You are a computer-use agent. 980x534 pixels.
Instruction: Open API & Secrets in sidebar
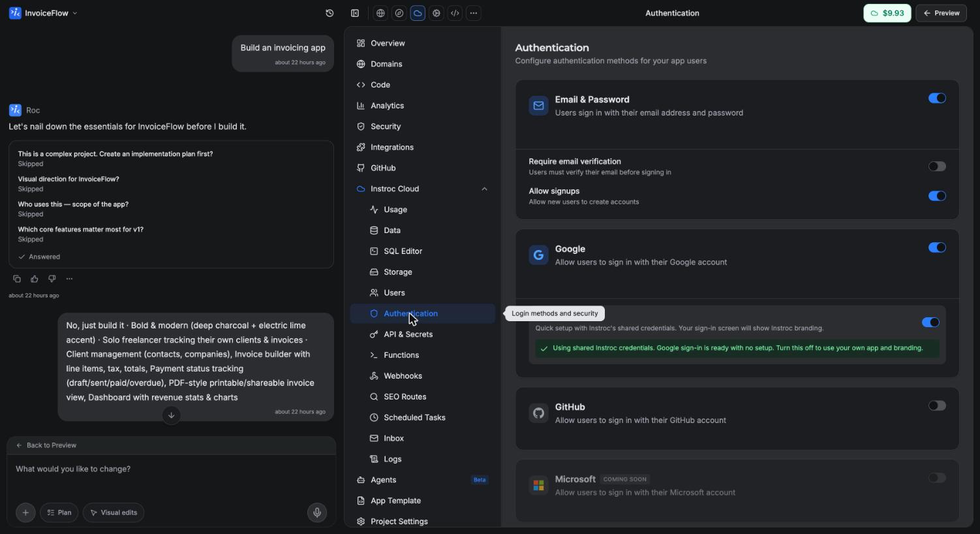pos(423,334)
